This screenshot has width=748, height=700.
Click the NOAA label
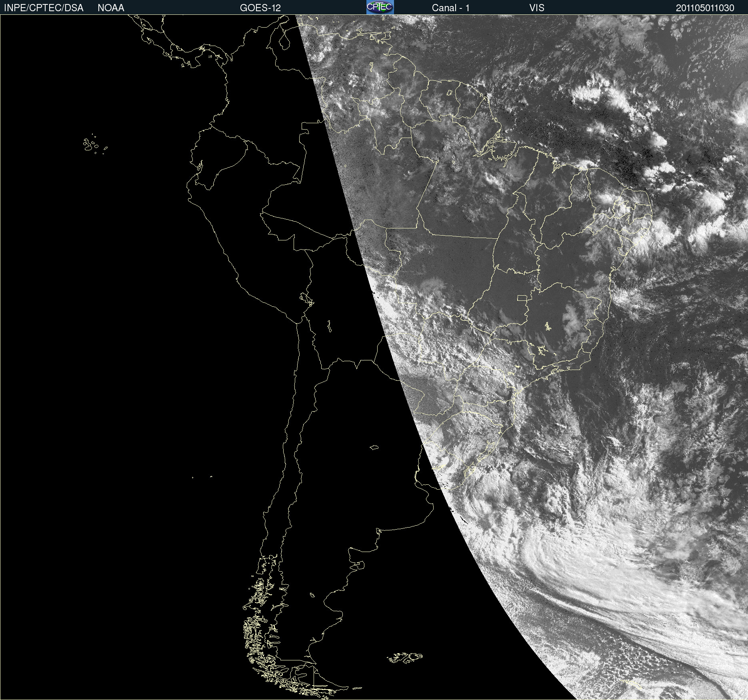point(111,8)
